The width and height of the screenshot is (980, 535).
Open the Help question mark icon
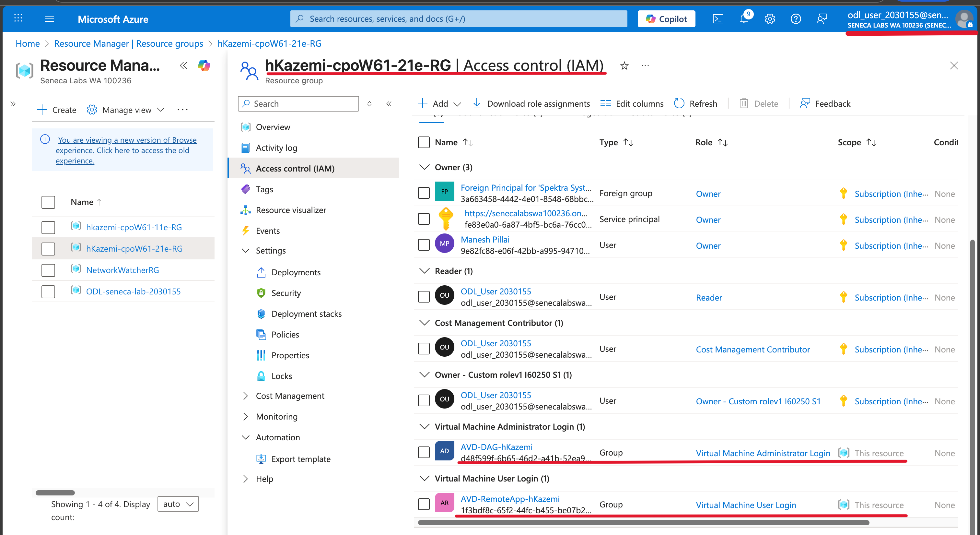pos(796,19)
